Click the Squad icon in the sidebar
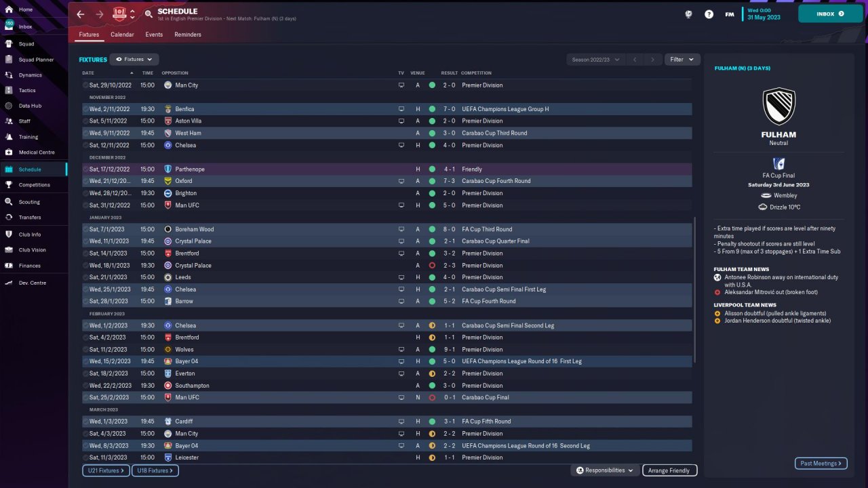The height and width of the screenshot is (488, 868). pos(9,44)
